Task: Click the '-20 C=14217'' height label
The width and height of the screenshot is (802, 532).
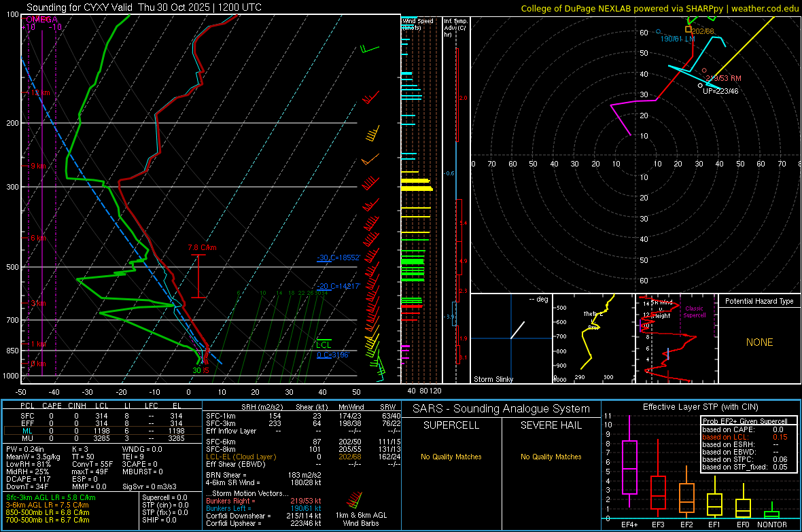Action: 338,286
